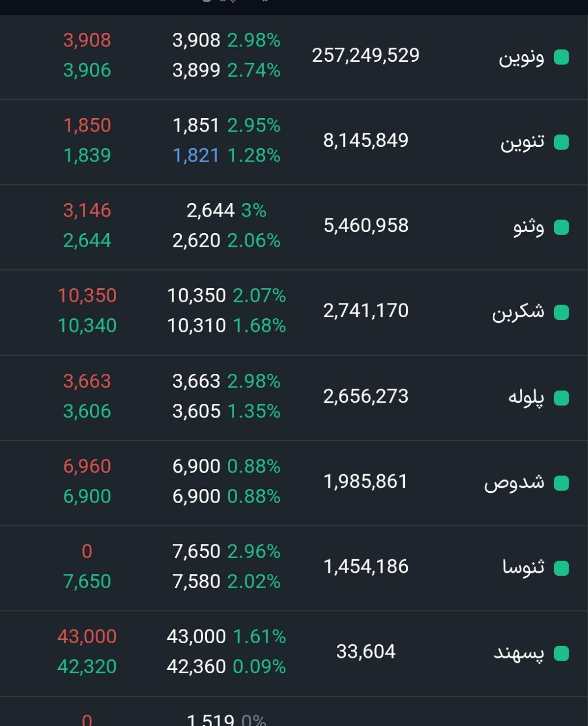Click red sell price 43,000
588x726 pixels.
tap(87, 636)
